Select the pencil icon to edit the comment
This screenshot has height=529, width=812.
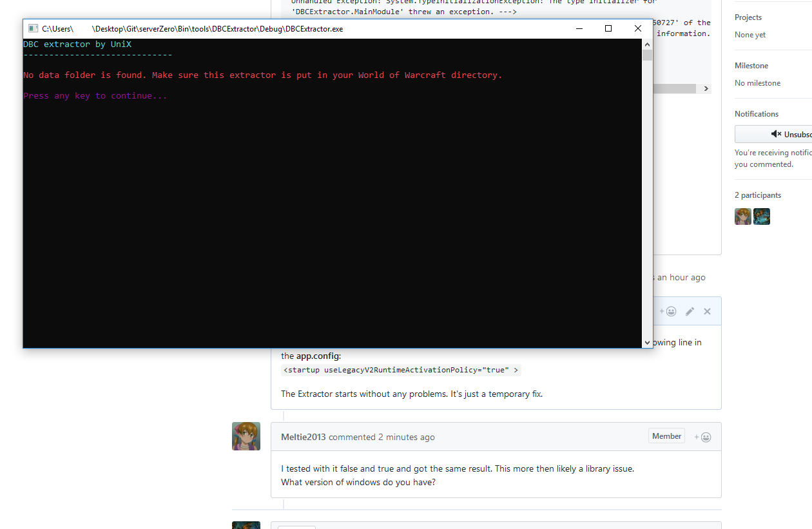[x=690, y=311]
